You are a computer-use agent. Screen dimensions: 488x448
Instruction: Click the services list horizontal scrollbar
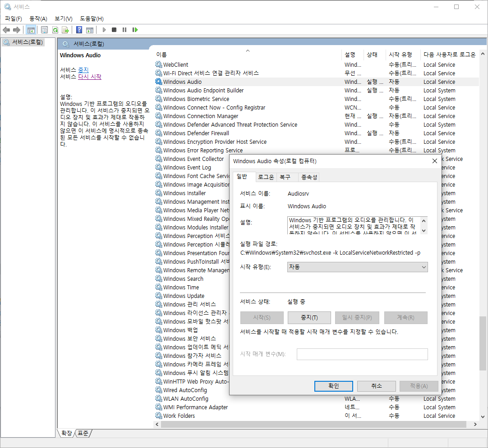point(313,424)
